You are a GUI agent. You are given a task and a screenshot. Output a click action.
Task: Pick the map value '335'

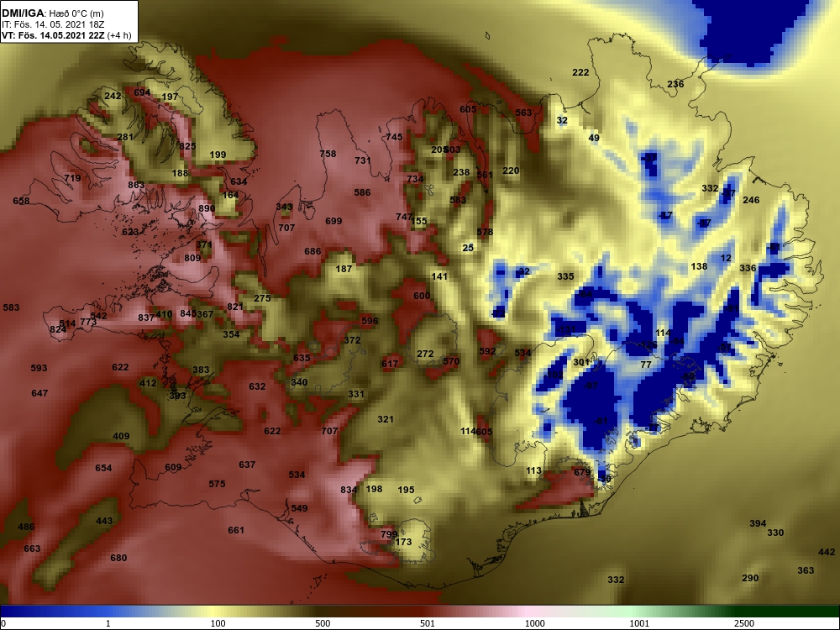click(565, 276)
